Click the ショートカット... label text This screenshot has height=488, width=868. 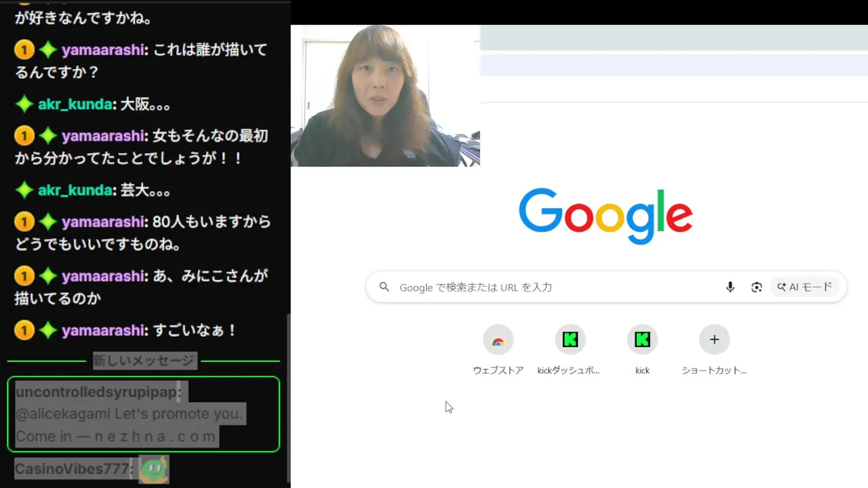(714, 370)
